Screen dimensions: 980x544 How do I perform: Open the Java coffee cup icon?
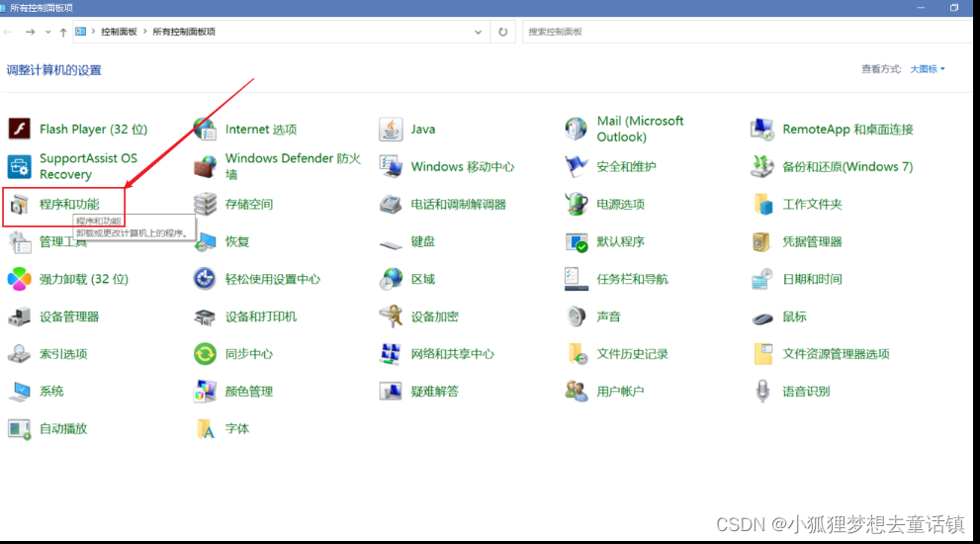[x=391, y=129]
